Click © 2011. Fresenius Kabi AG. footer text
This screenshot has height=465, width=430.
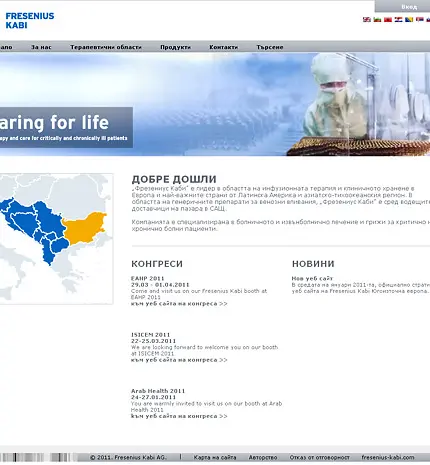click(x=128, y=457)
